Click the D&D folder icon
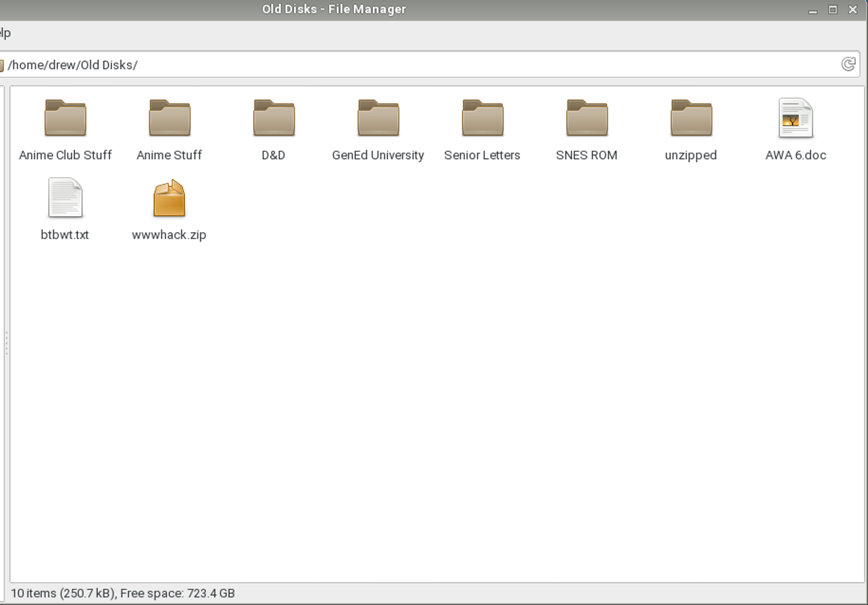The height and width of the screenshot is (605, 868). tap(274, 119)
